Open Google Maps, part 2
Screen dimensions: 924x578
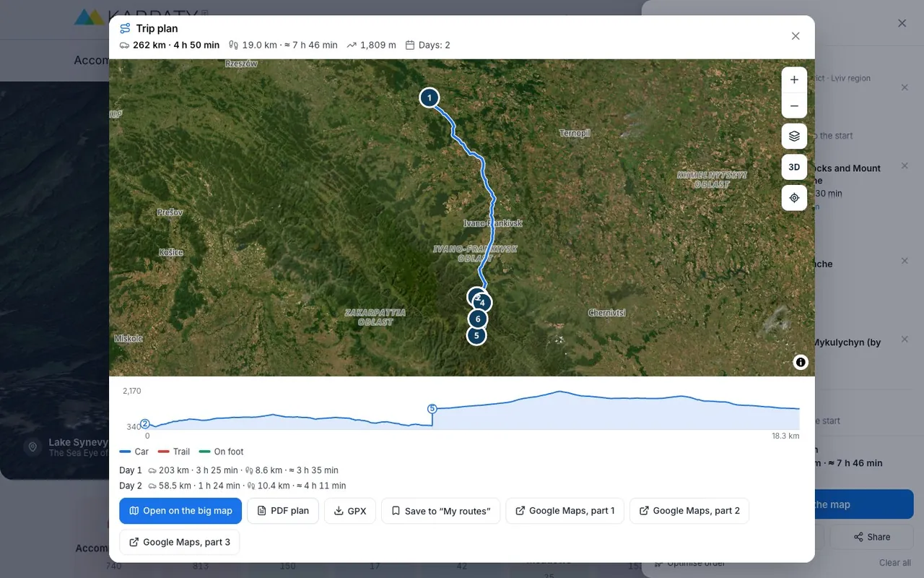coord(689,511)
